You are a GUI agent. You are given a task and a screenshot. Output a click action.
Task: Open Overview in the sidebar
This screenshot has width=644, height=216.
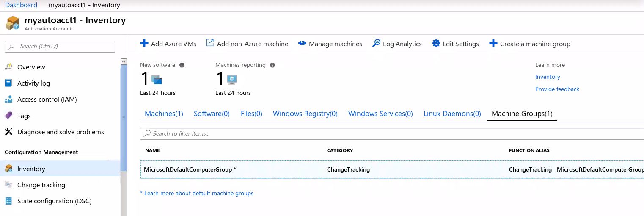(31, 67)
